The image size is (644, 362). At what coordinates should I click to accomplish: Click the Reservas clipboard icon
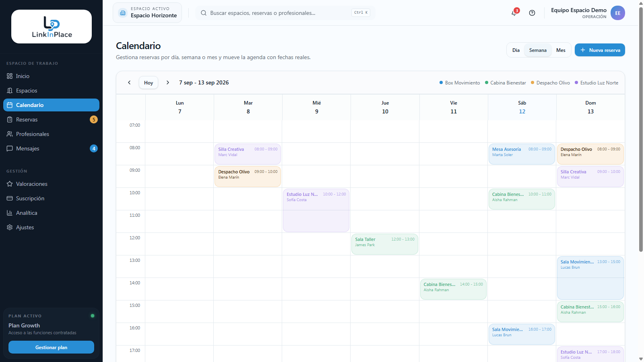click(10, 119)
